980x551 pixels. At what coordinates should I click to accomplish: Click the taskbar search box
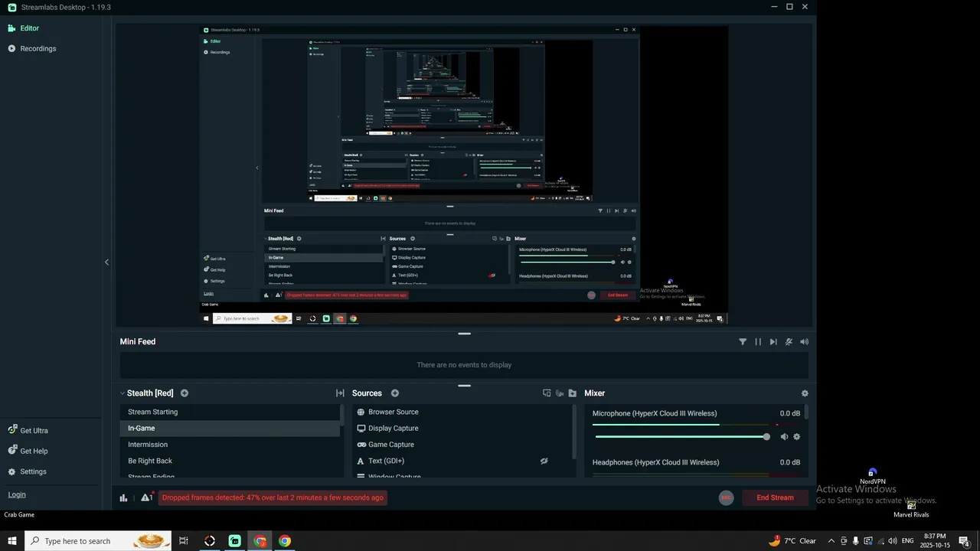pos(98,541)
